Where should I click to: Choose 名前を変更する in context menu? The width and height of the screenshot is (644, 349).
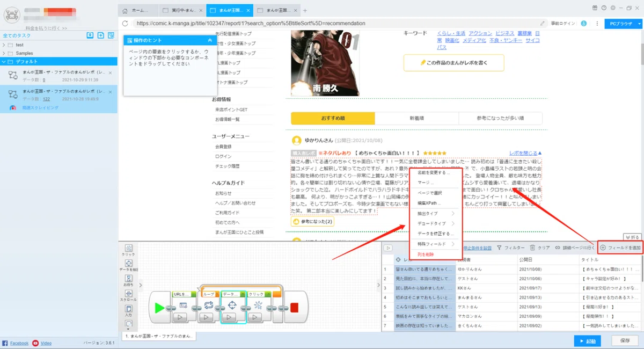coord(434,173)
